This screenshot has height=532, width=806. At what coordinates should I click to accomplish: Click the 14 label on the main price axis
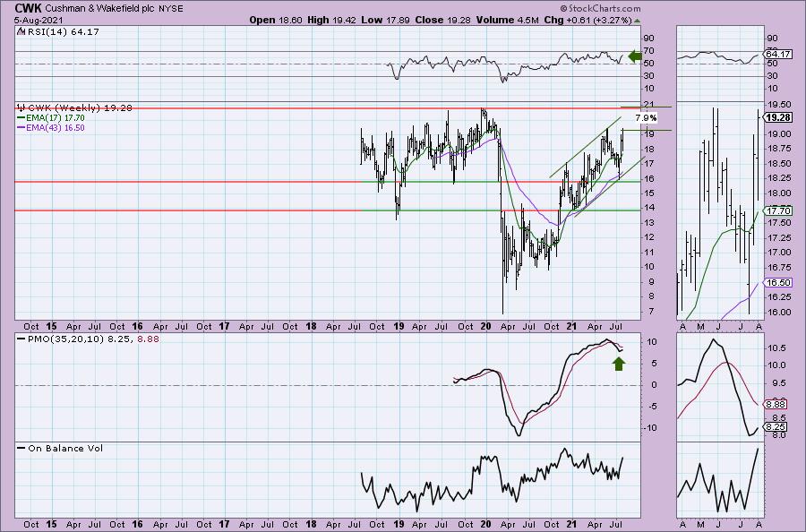coord(649,208)
